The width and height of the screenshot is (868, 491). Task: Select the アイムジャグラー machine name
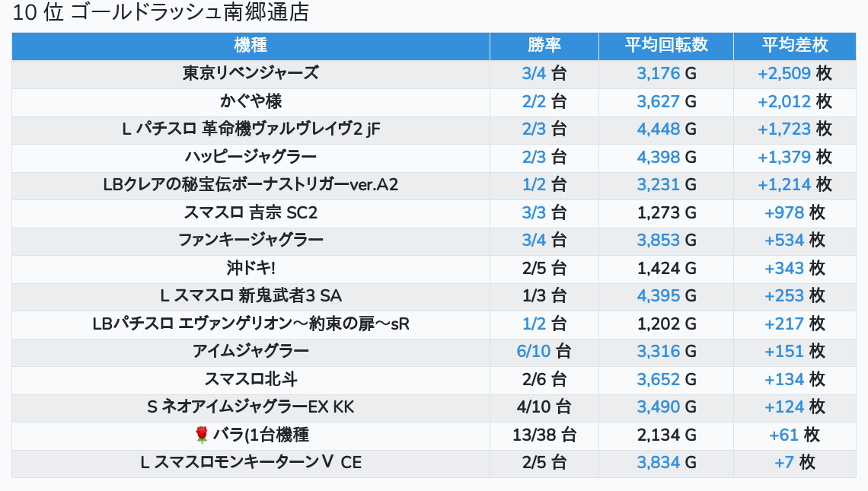(251, 351)
